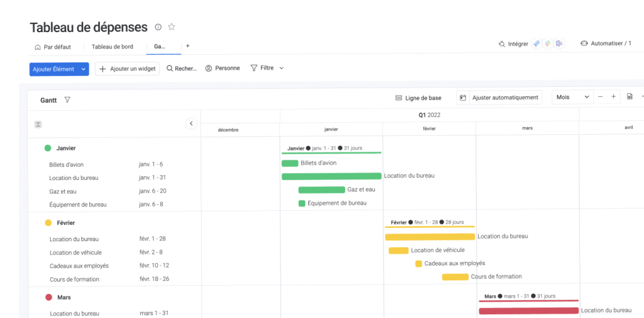644x318 pixels.
Task: Zoom in the Gantt with plus
Action: point(613,97)
